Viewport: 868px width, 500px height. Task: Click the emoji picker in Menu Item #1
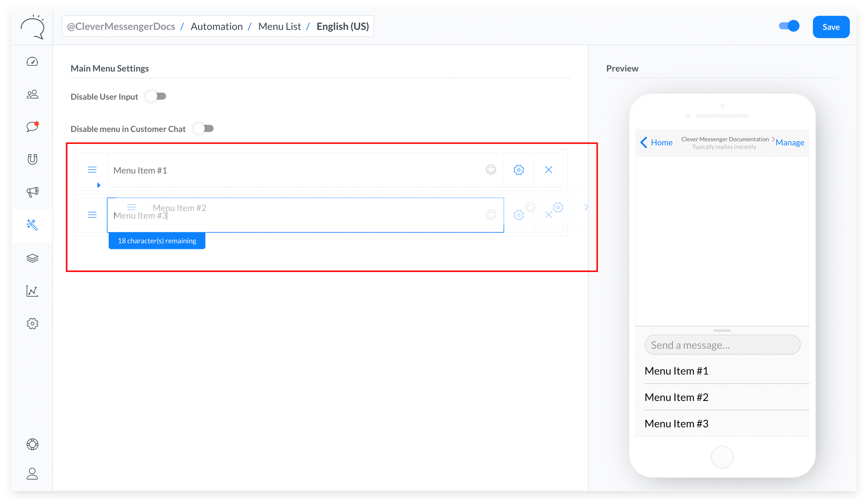click(x=491, y=170)
